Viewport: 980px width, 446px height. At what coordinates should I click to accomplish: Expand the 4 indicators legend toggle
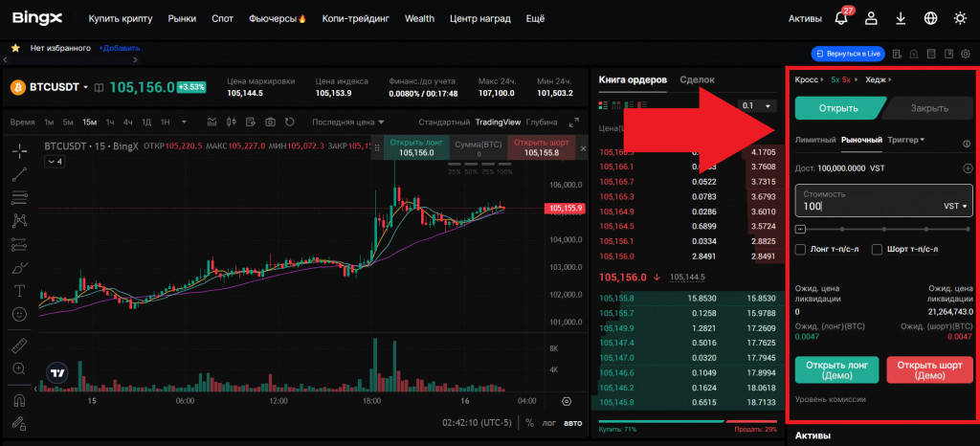(55, 162)
